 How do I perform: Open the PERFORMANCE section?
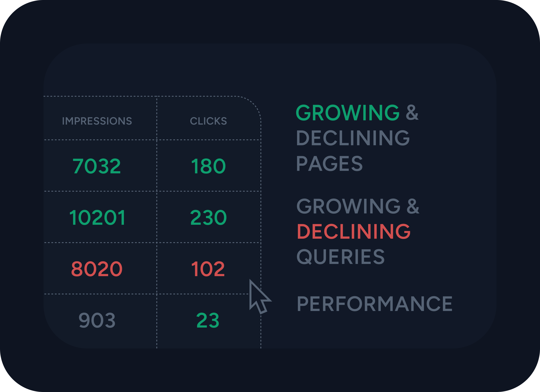(375, 304)
